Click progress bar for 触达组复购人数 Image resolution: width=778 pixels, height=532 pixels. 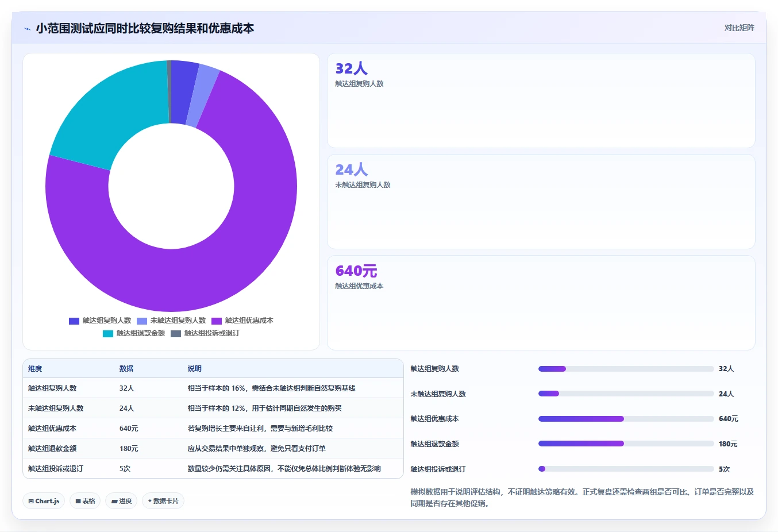626,369
